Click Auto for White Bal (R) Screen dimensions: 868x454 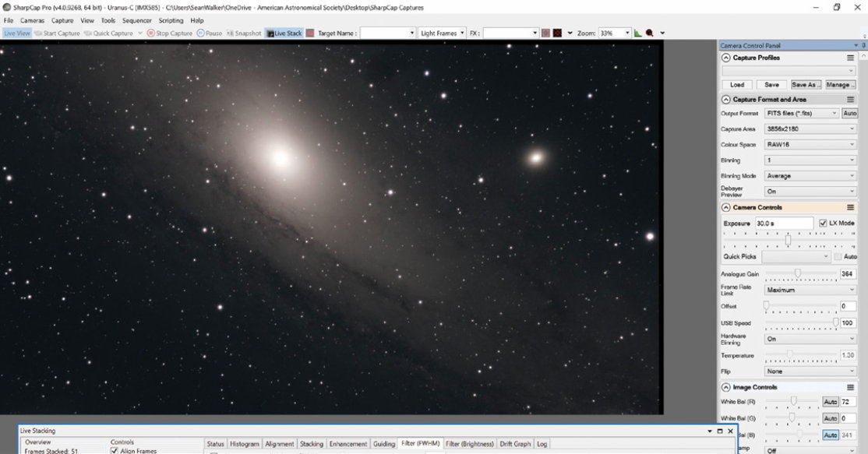point(830,402)
